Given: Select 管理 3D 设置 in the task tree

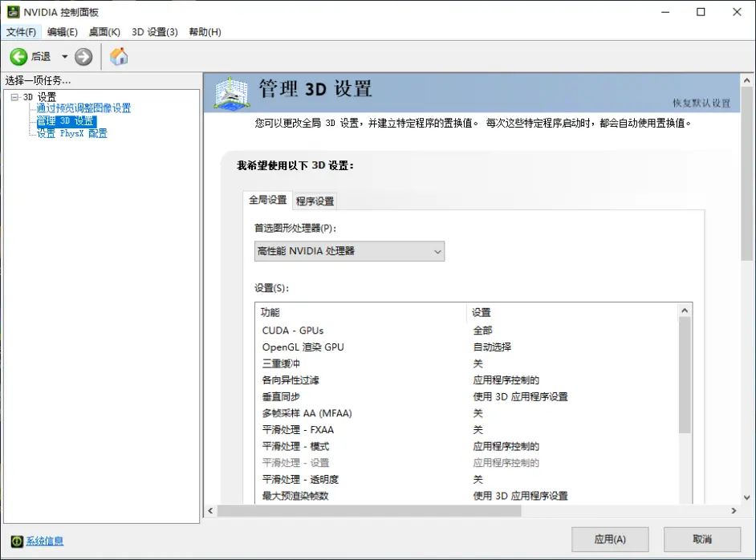Looking at the screenshot, I should click(67, 121).
